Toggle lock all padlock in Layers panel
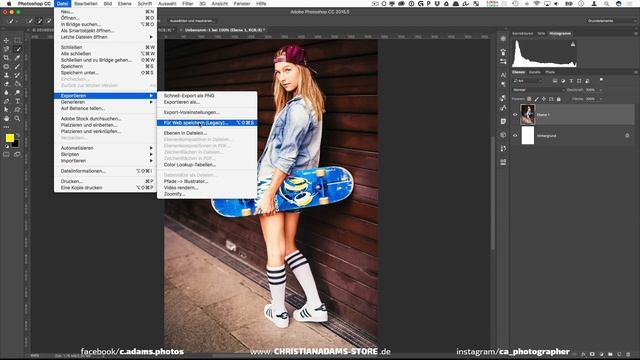Image resolution: width=640 pixels, height=360 pixels. click(x=559, y=99)
